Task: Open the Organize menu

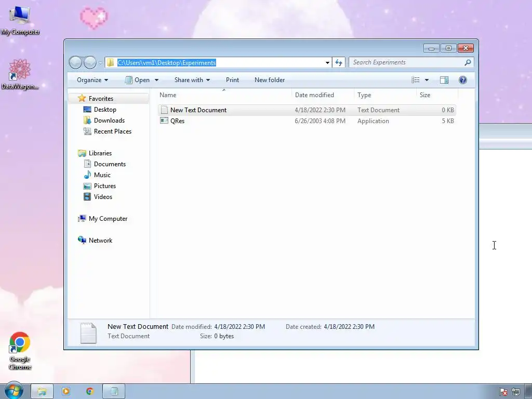Action: 92,80
